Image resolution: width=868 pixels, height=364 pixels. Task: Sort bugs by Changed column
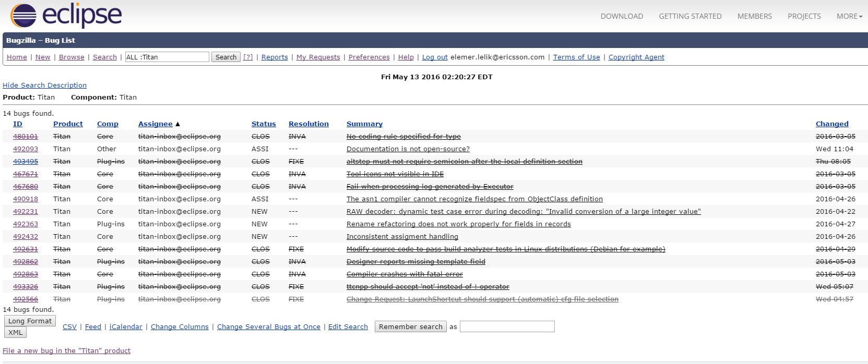[x=831, y=124]
